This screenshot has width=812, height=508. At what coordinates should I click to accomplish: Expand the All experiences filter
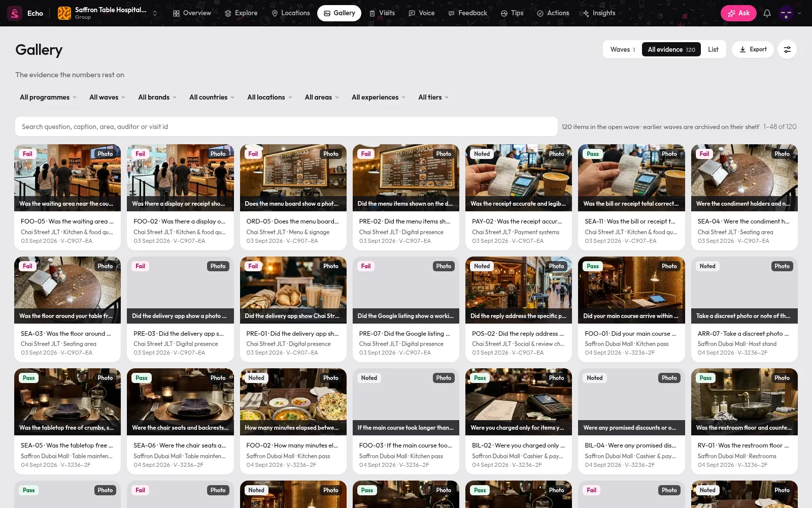379,97
